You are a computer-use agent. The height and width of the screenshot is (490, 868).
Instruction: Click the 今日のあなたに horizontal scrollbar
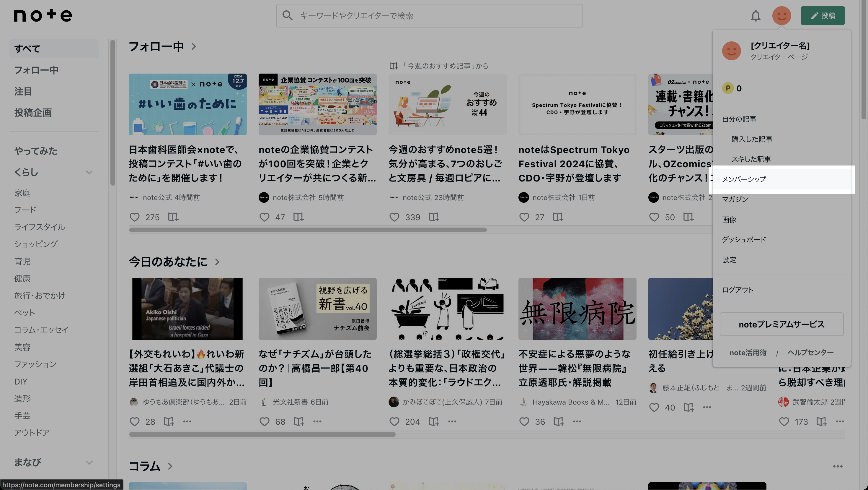262,434
